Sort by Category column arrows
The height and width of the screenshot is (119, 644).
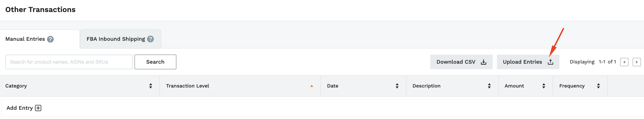click(x=151, y=86)
